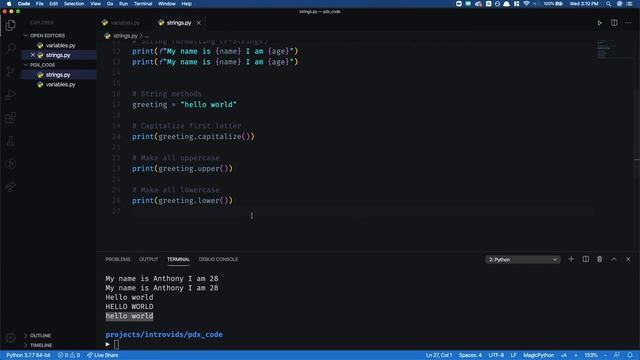Screen dimensions: 640x360
Task: Select the Python 3.7.7 64-bit interpreter selector
Action: 29,355
